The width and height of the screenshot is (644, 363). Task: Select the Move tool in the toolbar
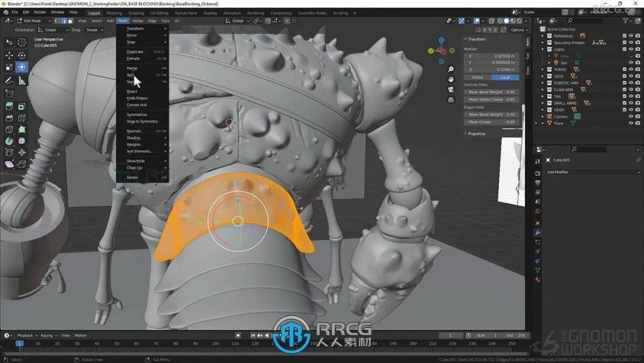point(8,55)
